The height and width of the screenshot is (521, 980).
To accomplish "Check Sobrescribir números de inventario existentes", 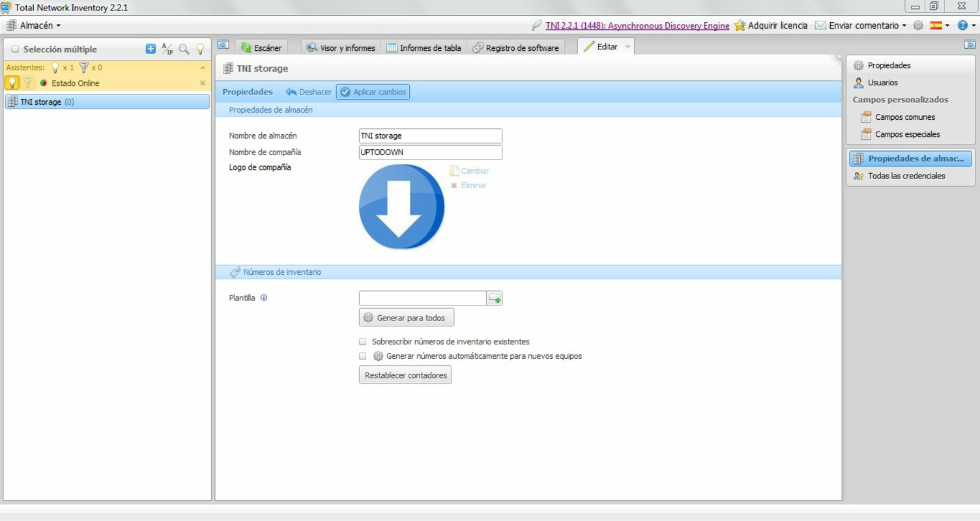I will tap(363, 341).
